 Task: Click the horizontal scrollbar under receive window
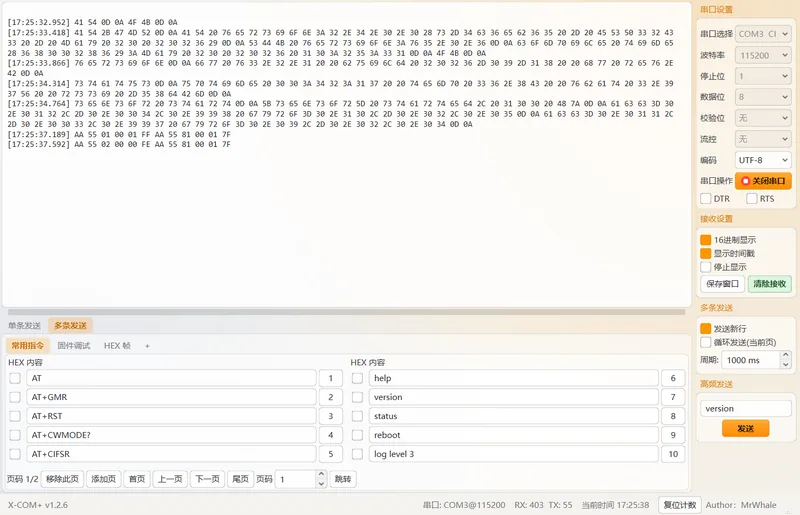346,312
